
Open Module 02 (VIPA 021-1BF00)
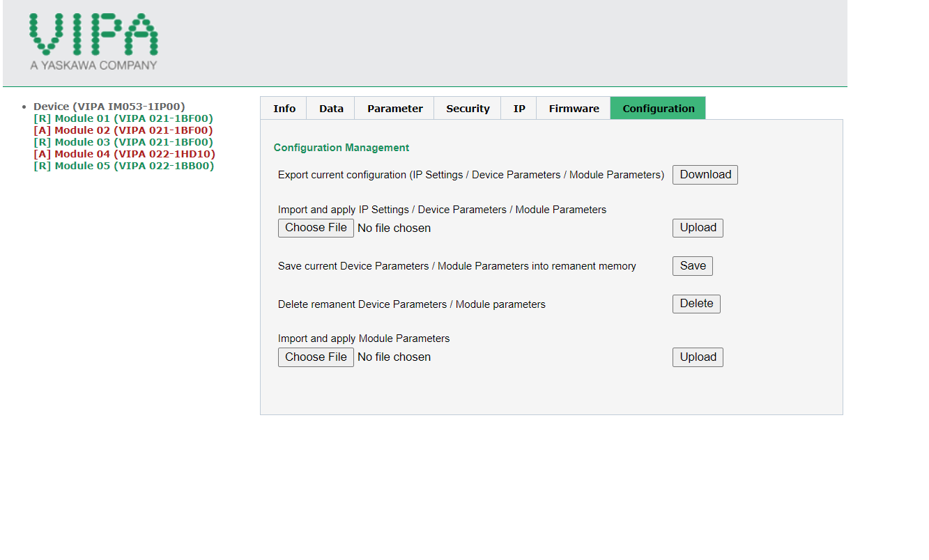123,130
